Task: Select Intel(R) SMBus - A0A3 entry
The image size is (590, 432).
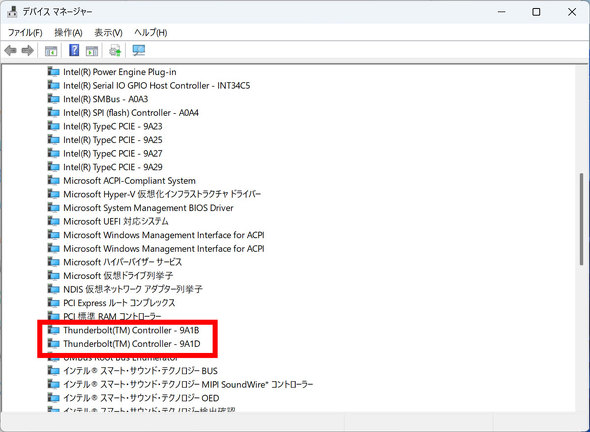Action: coord(106,99)
